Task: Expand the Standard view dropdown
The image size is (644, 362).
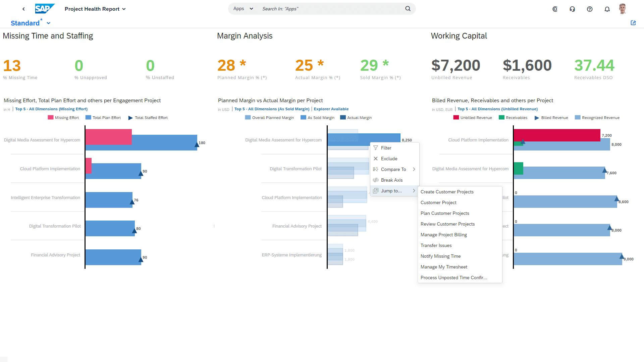Action: 48,23
